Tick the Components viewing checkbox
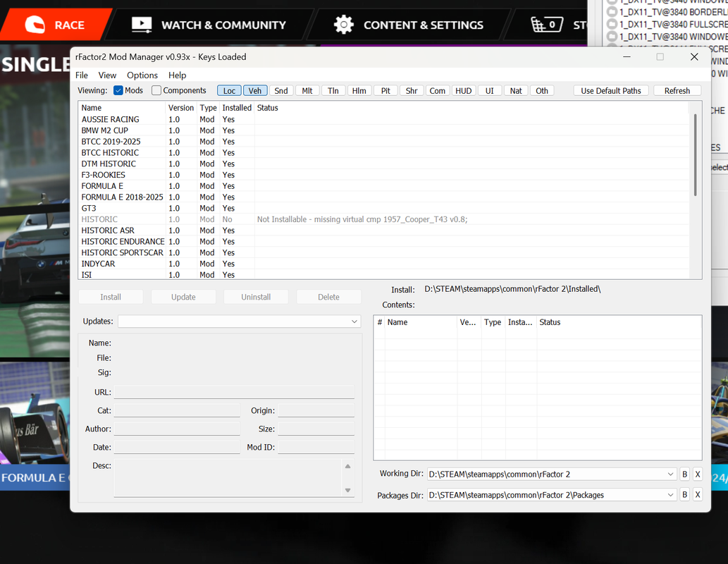728x564 pixels. (156, 91)
